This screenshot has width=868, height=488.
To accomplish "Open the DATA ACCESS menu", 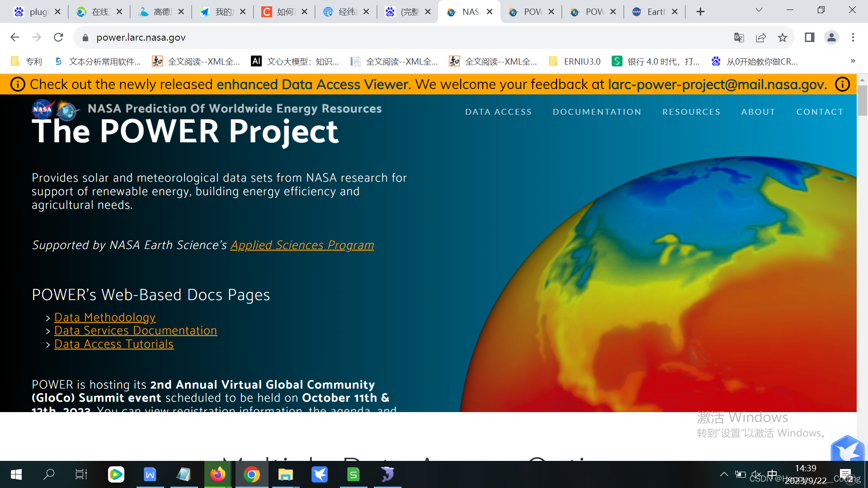I will coord(498,112).
